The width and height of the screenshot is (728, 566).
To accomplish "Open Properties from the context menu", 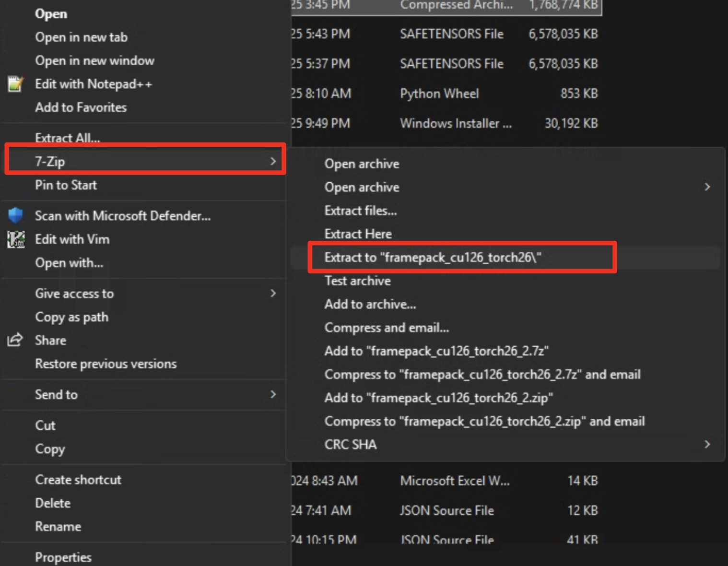I will tap(63, 557).
